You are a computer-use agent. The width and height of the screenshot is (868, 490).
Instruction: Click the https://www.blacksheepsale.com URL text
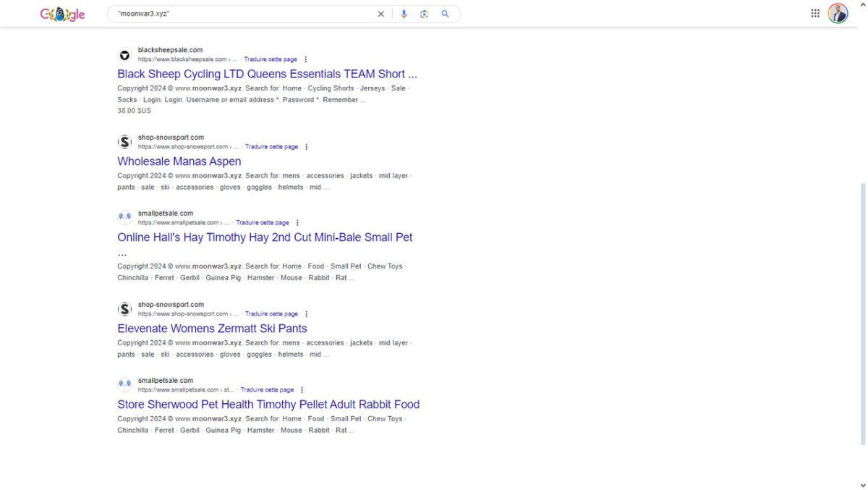point(182,59)
